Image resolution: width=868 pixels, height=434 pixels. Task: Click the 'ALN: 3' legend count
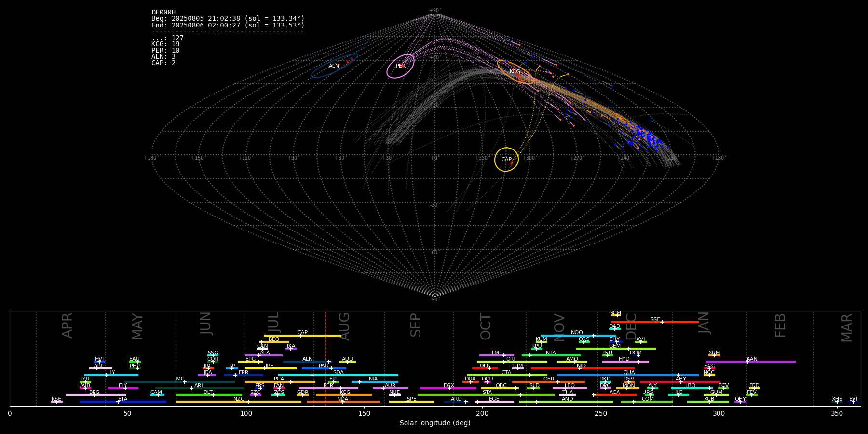tap(163, 56)
